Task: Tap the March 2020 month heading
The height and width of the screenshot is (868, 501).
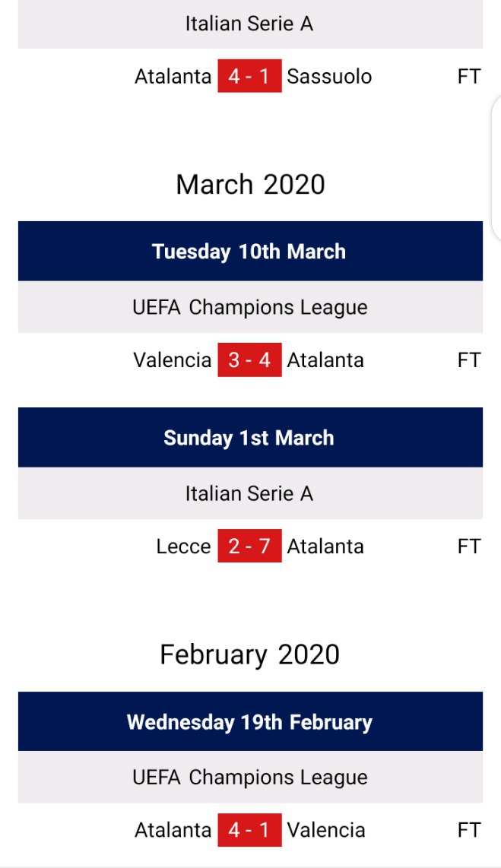Action: [x=250, y=185]
